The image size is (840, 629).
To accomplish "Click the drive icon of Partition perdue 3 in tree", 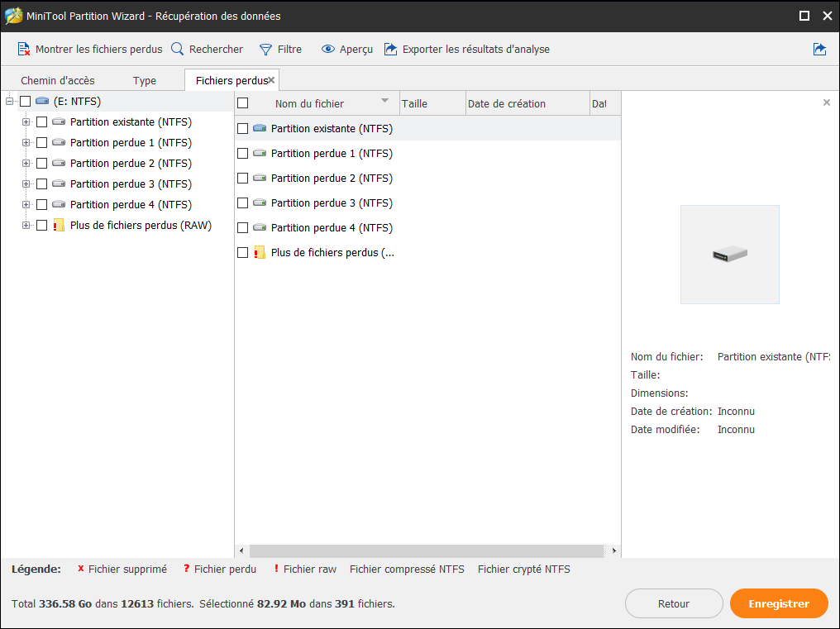I will [x=59, y=183].
